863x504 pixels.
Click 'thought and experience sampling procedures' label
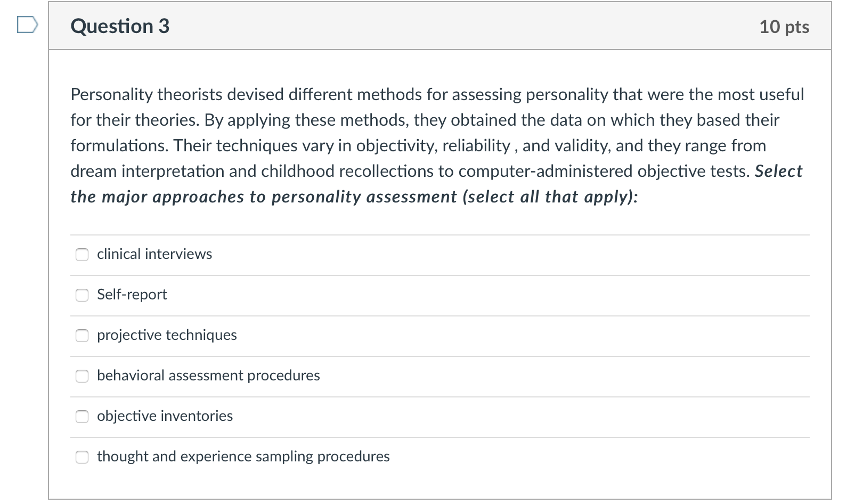tap(243, 457)
